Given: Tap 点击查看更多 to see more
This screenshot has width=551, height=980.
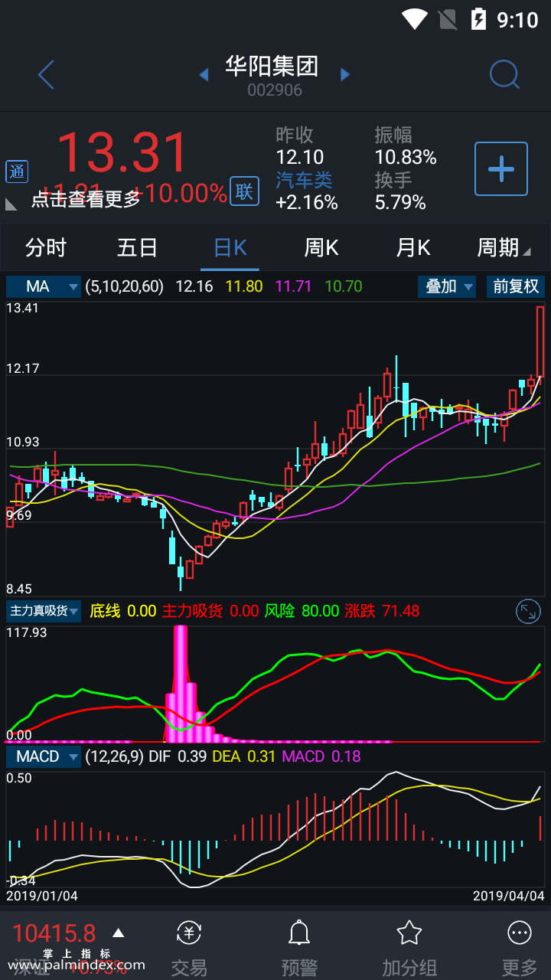Looking at the screenshot, I should click(86, 199).
